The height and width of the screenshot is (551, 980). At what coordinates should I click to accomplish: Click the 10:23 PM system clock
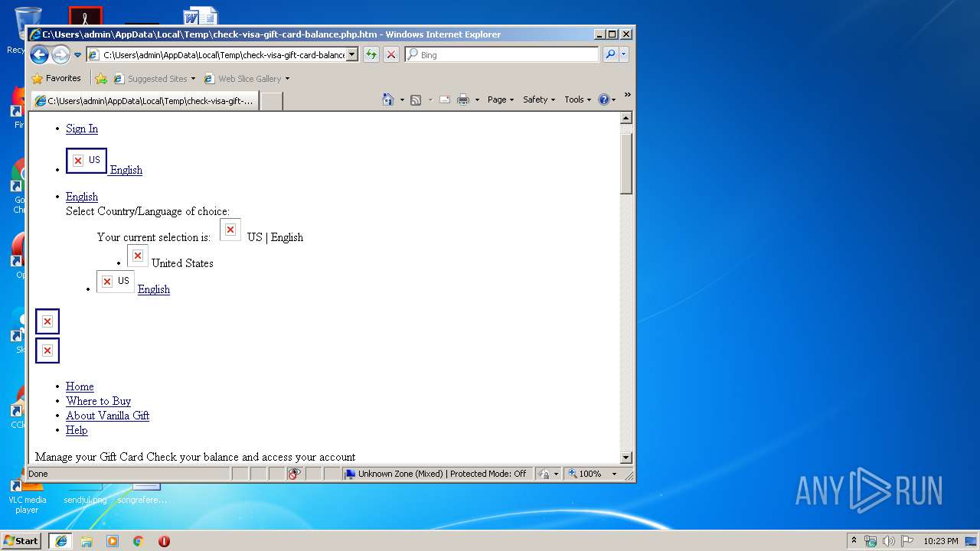point(940,541)
